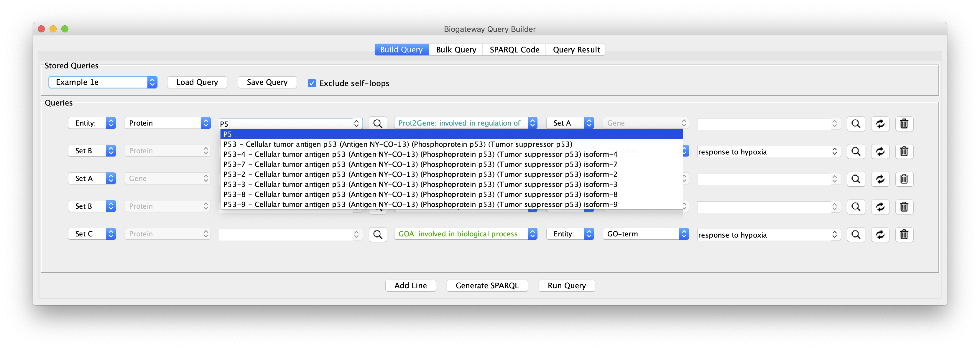Screen dimensions: 980x349
Task: Right search icon in fourth query row
Action: (856, 207)
